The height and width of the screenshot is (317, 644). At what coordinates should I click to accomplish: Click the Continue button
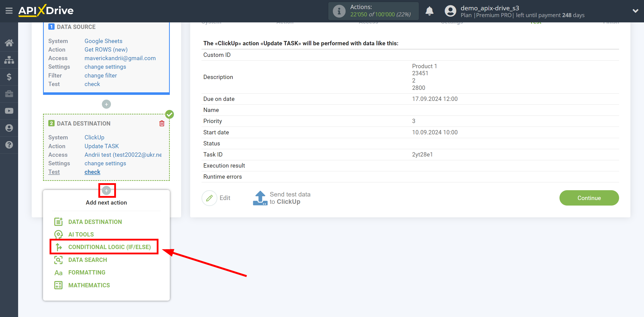click(x=589, y=198)
